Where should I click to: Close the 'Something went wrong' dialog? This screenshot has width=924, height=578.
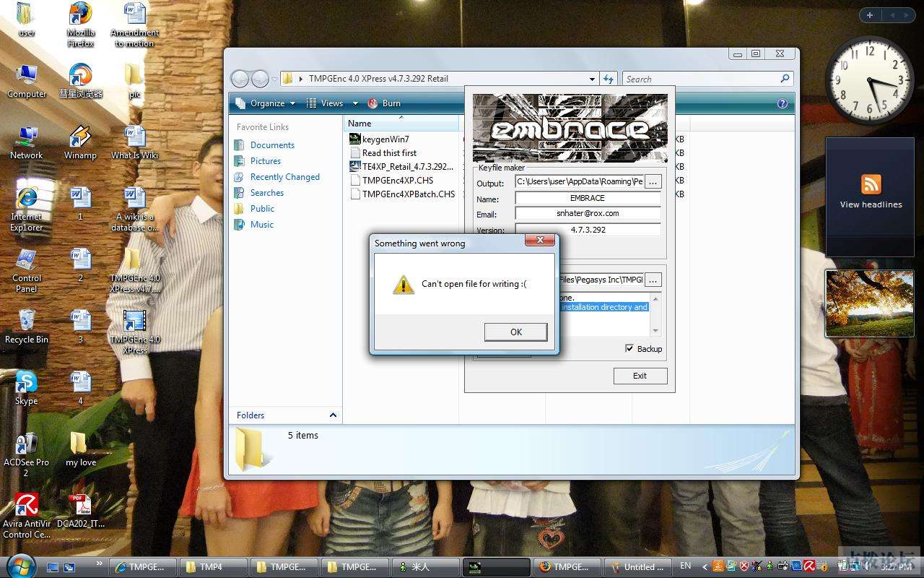click(x=539, y=240)
